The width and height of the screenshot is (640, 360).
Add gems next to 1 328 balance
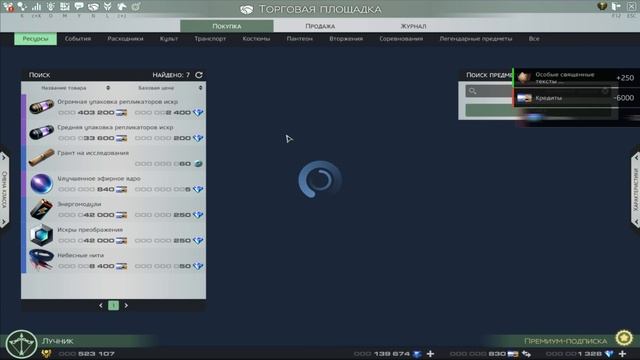(x=622, y=354)
